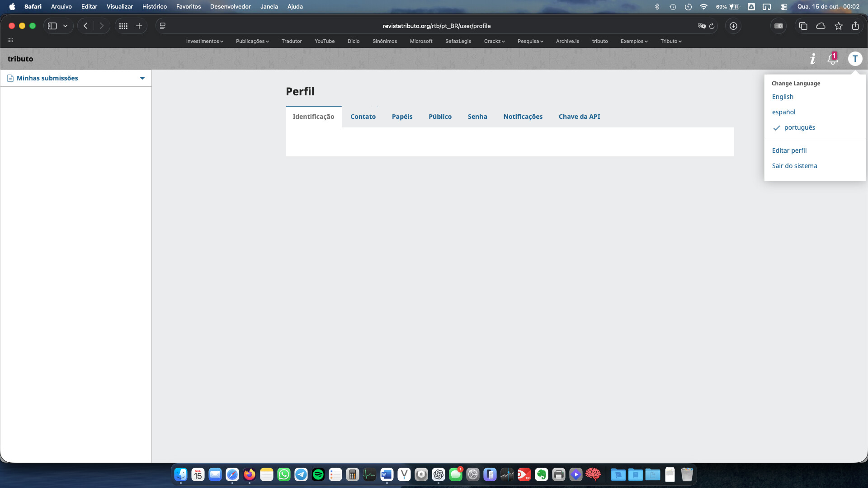The image size is (868, 488).
Task: Open Safari tab overview icon
Action: 803,26
